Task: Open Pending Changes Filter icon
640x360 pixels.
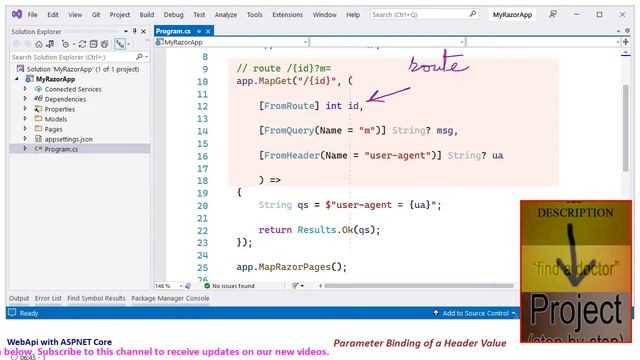Action: 65,44
